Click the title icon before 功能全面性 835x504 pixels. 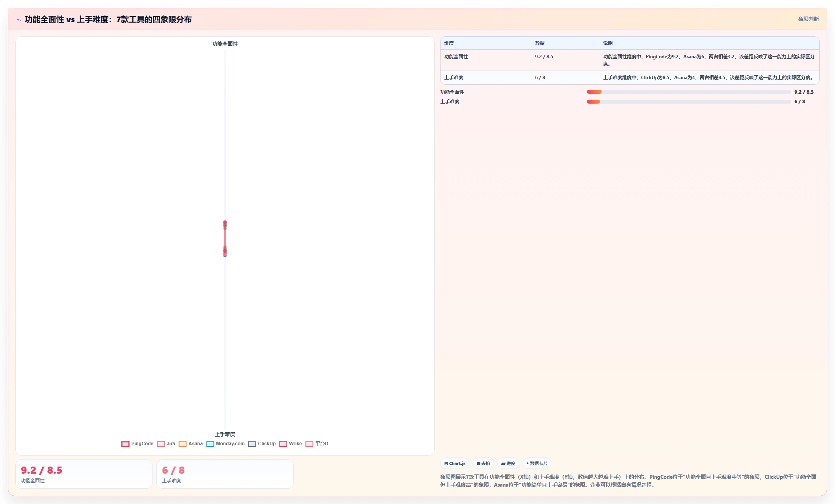[x=19, y=20]
